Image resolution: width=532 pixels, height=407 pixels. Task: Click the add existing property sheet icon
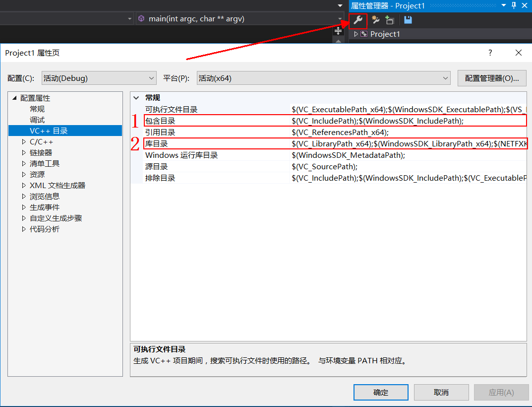tap(390, 20)
